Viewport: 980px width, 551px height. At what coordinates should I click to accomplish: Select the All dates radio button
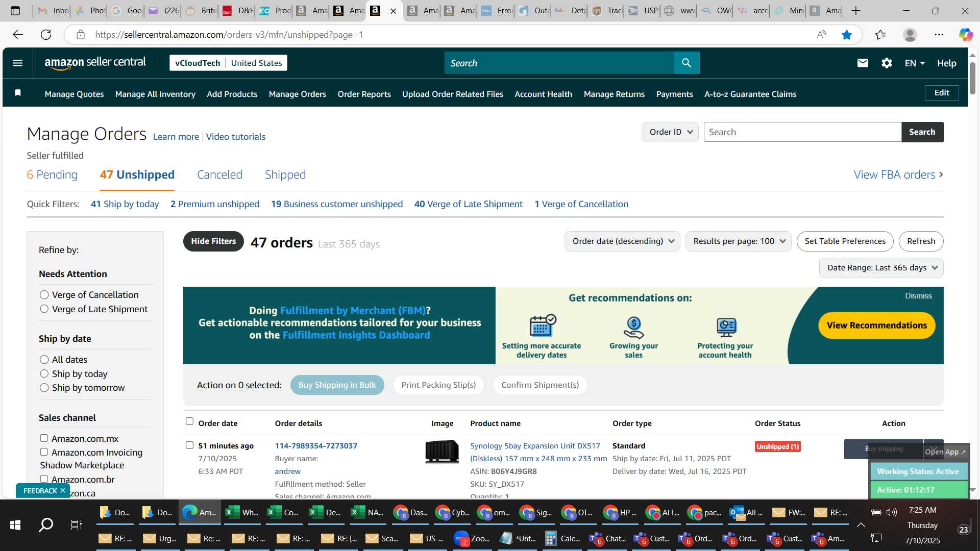[44, 360]
